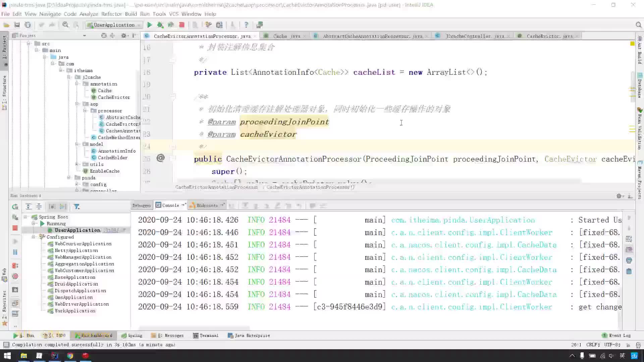This screenshot has height=362, width=644.
Task: Open the Debugger tab
Action: (x=142, y=205)
